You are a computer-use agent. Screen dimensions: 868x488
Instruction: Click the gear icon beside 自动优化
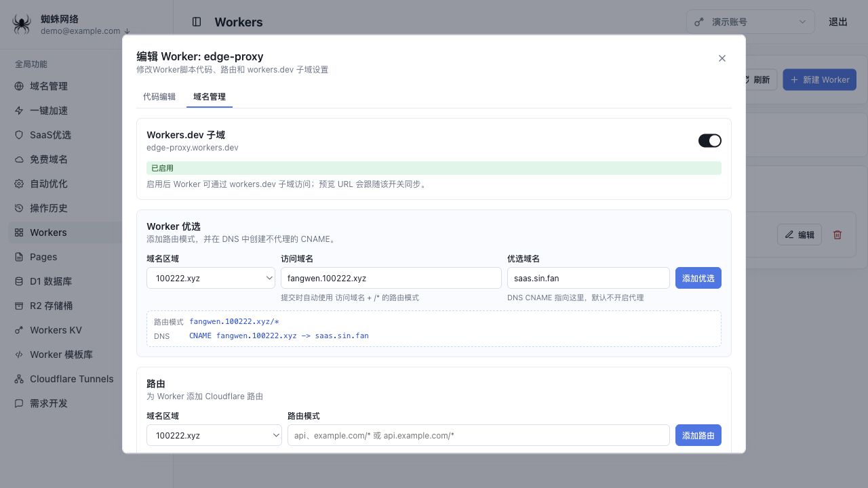(19, 184)
